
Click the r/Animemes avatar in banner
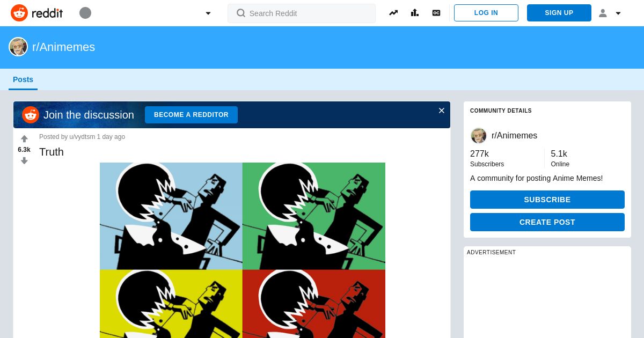18,47
